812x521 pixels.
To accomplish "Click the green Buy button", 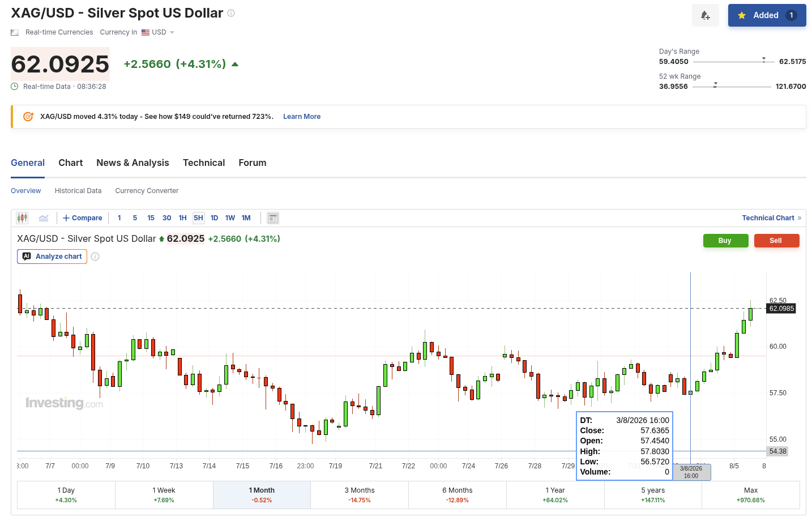I will (x=725, y=241).
